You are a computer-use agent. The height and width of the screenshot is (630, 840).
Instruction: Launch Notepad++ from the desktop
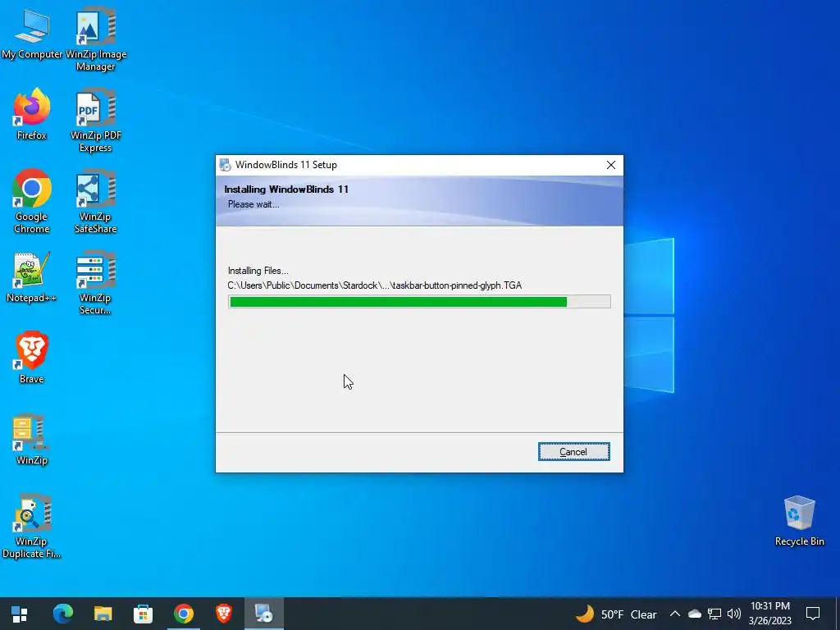point(32,277)
